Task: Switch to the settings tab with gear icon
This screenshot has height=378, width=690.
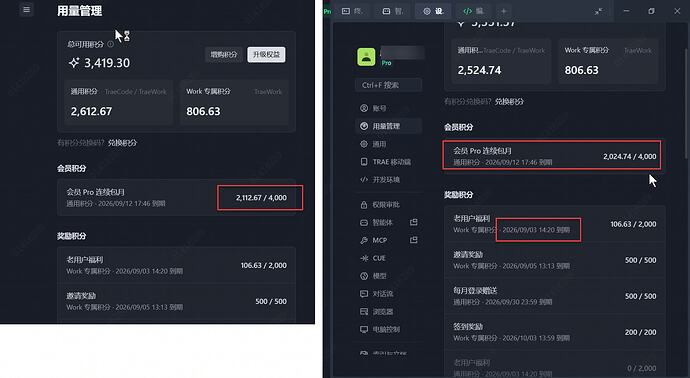Action: point(433,11)
